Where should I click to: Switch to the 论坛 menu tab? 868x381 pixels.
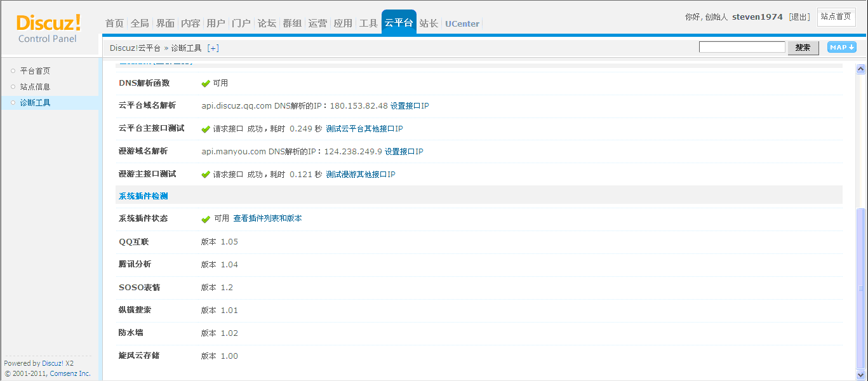click(x=267, y=23)
